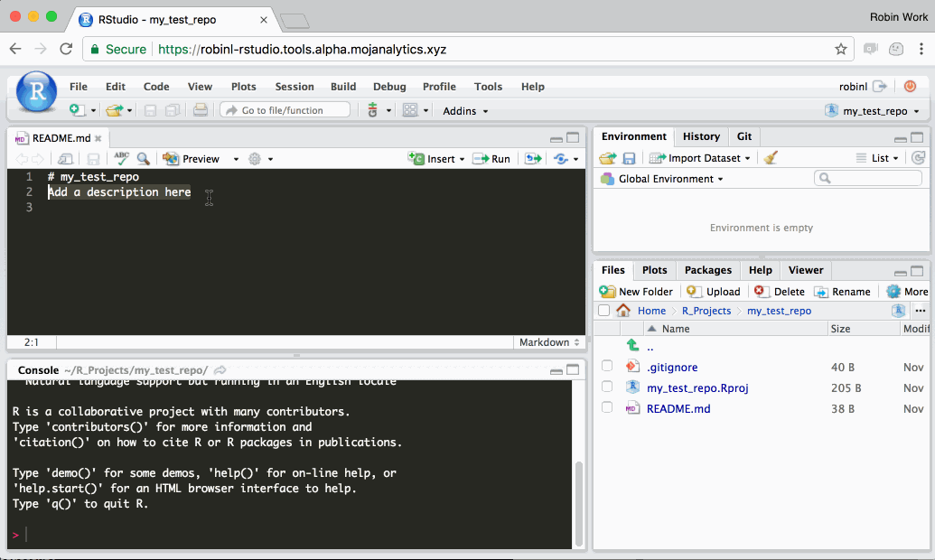The height and width of the screenshot is (560, 935).
Task: Click the Preview button
Action: (x=192, y=159)
